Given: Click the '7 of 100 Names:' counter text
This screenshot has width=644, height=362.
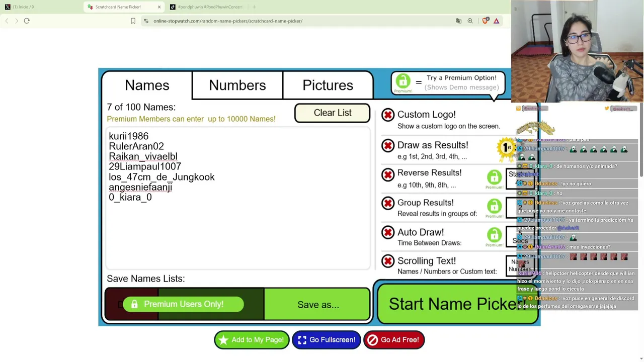Looking at the screenshot, I should point(141,107).
